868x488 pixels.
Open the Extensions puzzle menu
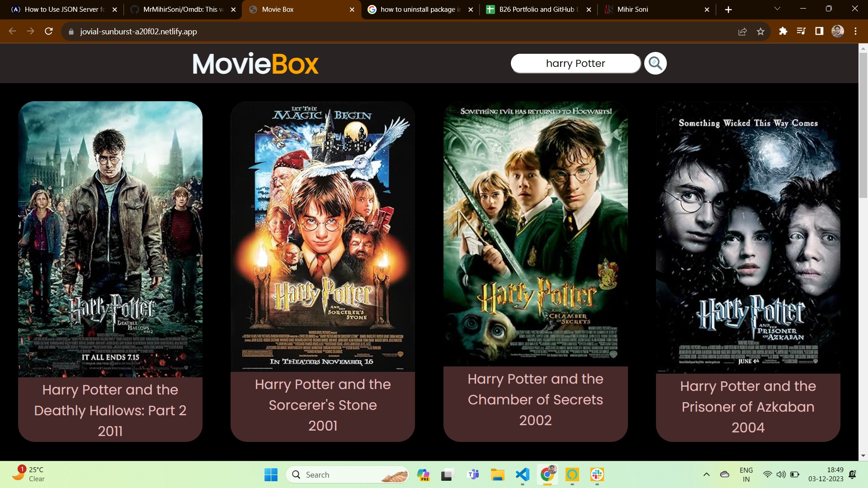(x=783, y=31)
